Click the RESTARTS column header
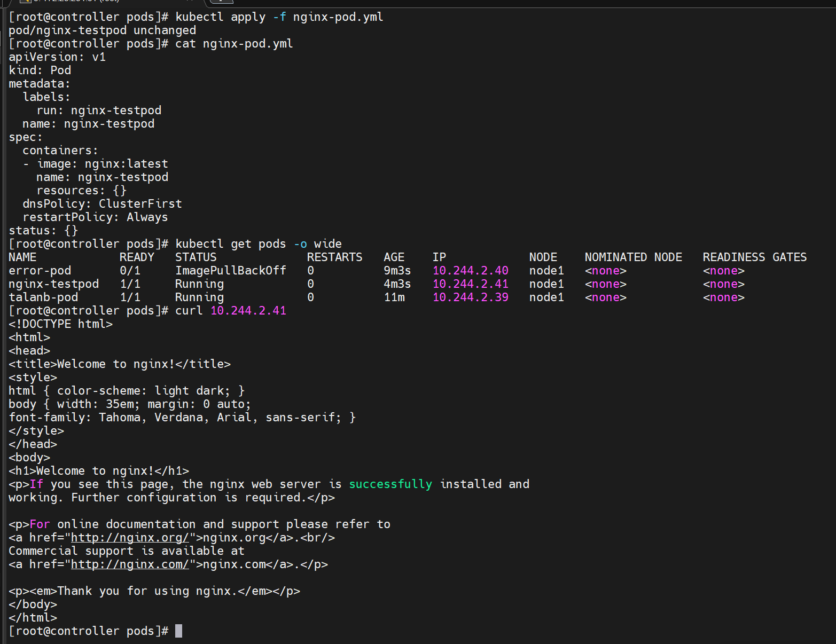Screen dimensions: 836x644 point(335,257)
